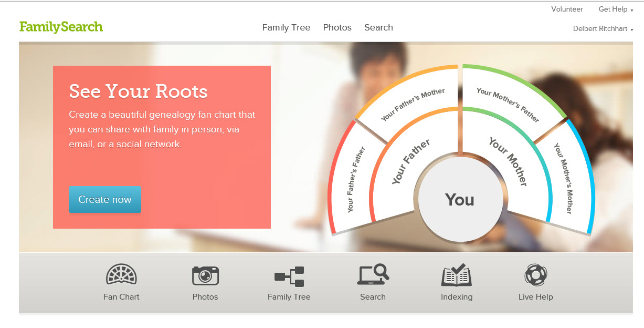Click the Live Help lifebuoy icon

point(536,275)
